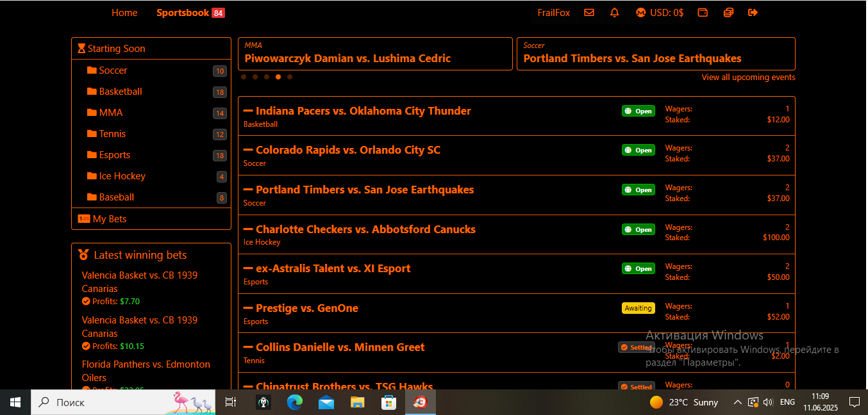Image resolution: width=868 pixels, height=415 pixels.
Task: Open Florida Panthers vs. Edmonton Oilers winning bet
Action: click(146, 371)
